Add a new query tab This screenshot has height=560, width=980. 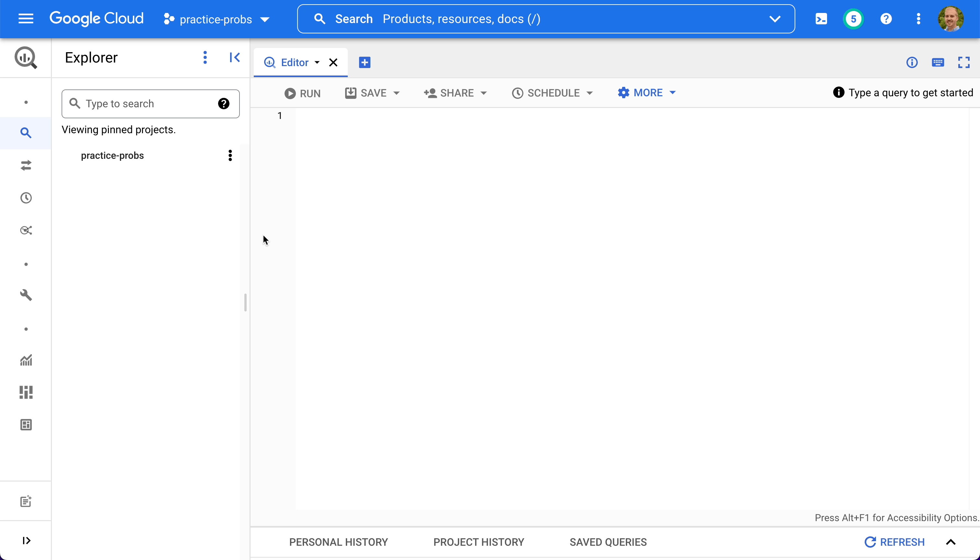point(365,62)
